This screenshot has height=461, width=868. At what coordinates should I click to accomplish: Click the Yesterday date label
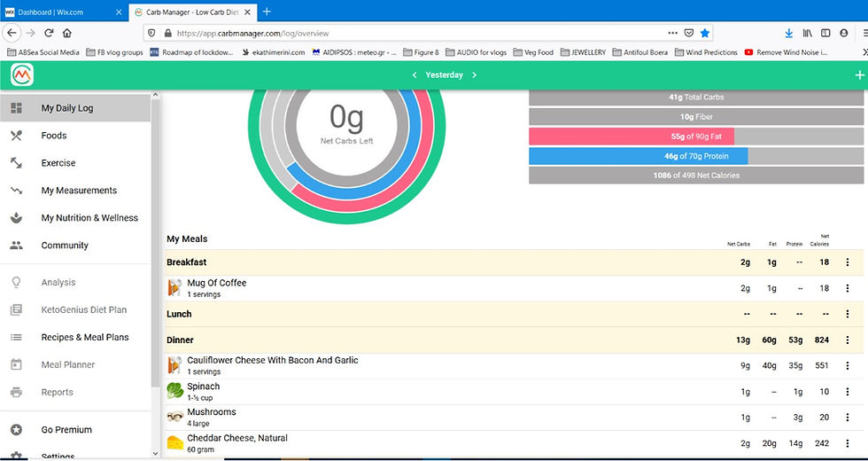(x=444, y=75)
